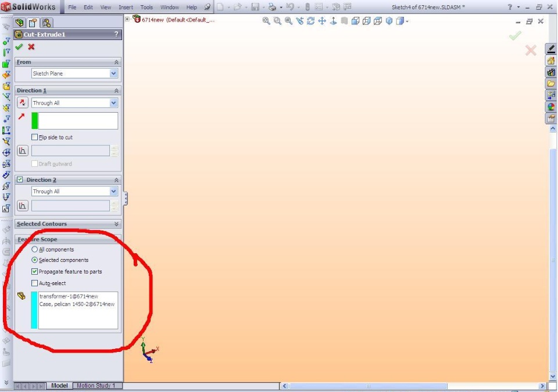Switch to the PropertyManager tab
558x392 pixels.
(x=33, y=23)
